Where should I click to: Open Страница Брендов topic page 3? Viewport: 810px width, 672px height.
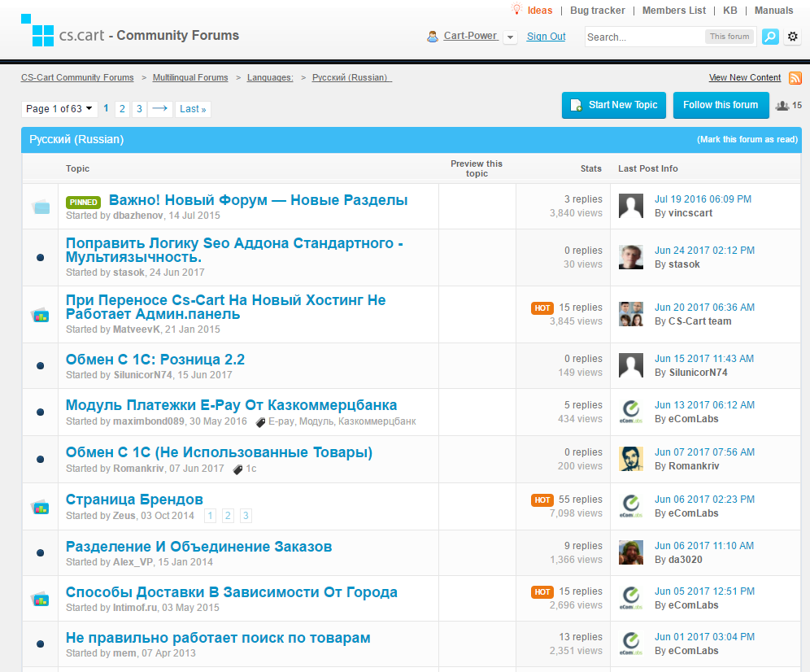246,515
